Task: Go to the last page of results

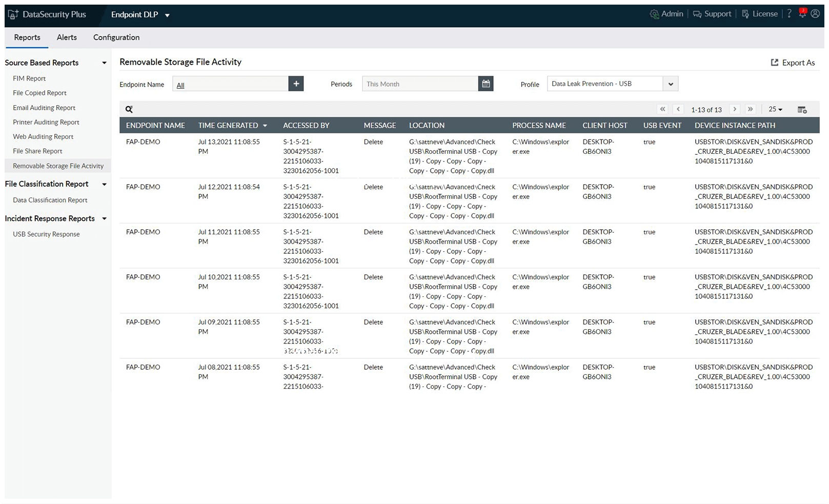Action: point(751,109)
